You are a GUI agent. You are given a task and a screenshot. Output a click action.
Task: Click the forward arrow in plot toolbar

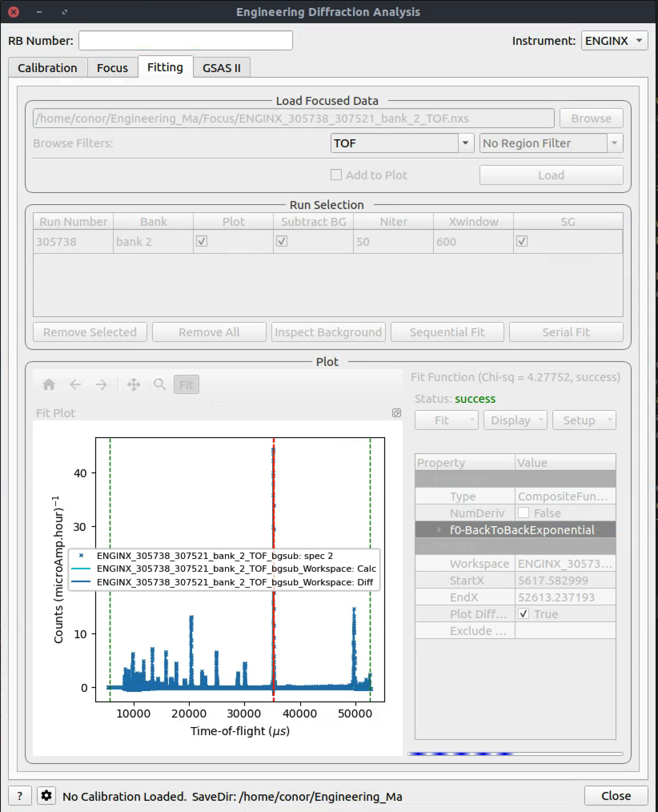tap(101, 385)
